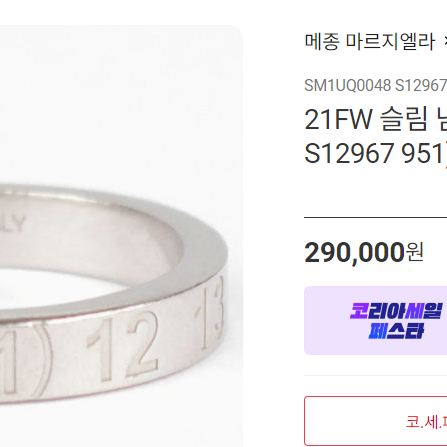
Task: Click the 페스타 logo text
Action: (x=396, y=331)
